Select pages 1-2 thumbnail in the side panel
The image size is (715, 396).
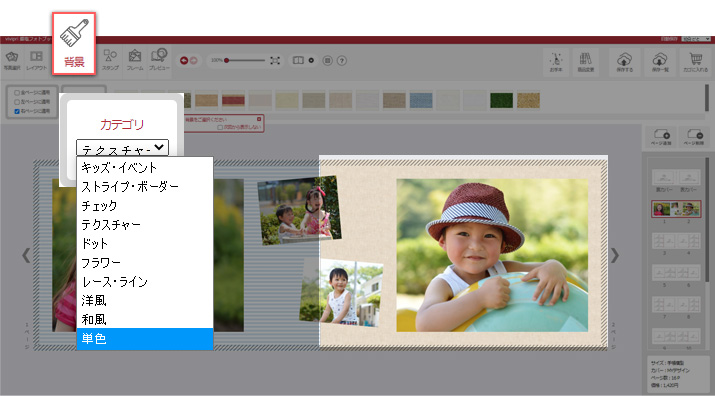pyautogui.click(x=676, y=209)
